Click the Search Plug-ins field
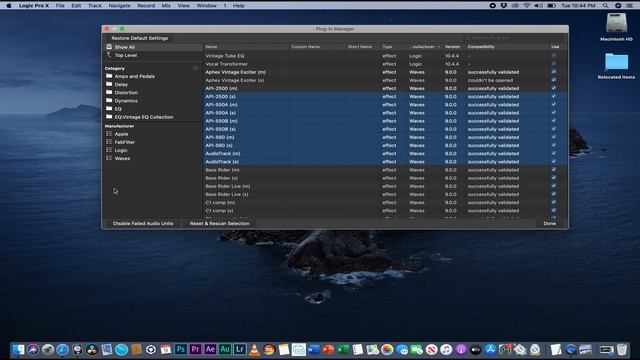640x360 pixels. [514, 38]
